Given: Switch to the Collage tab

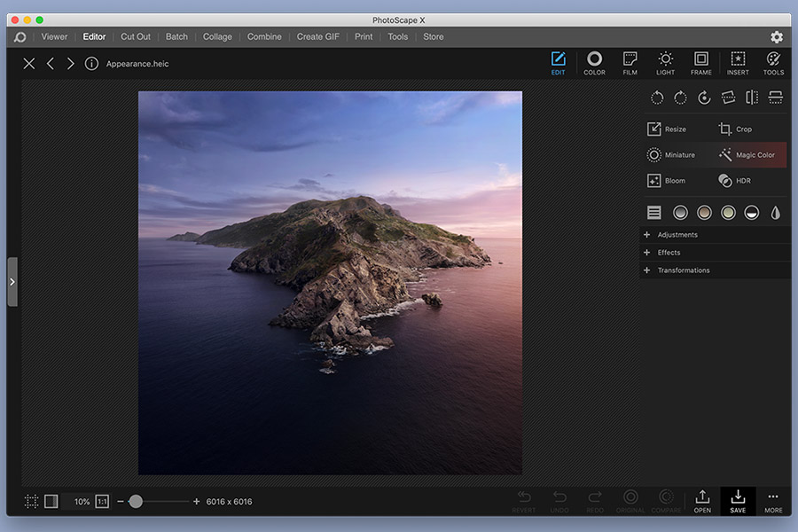Looking at the screenshot, I should (217, 36).
